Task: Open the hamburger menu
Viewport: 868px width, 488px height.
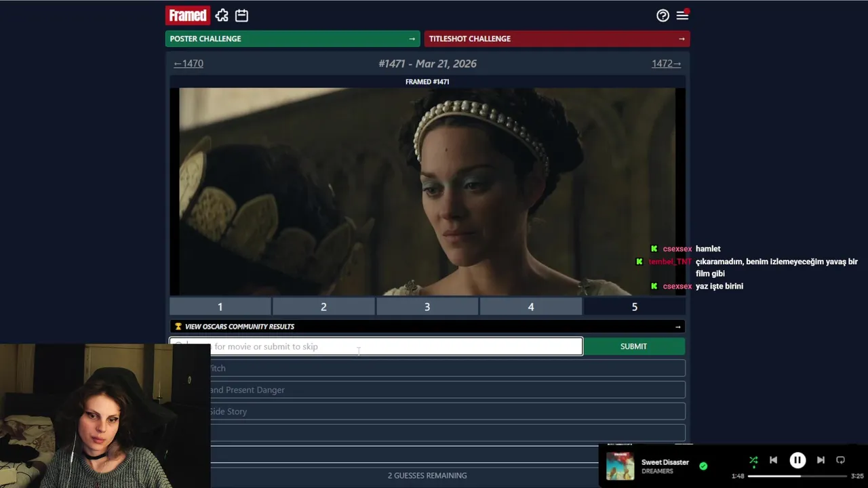Action: coord(682,16)
